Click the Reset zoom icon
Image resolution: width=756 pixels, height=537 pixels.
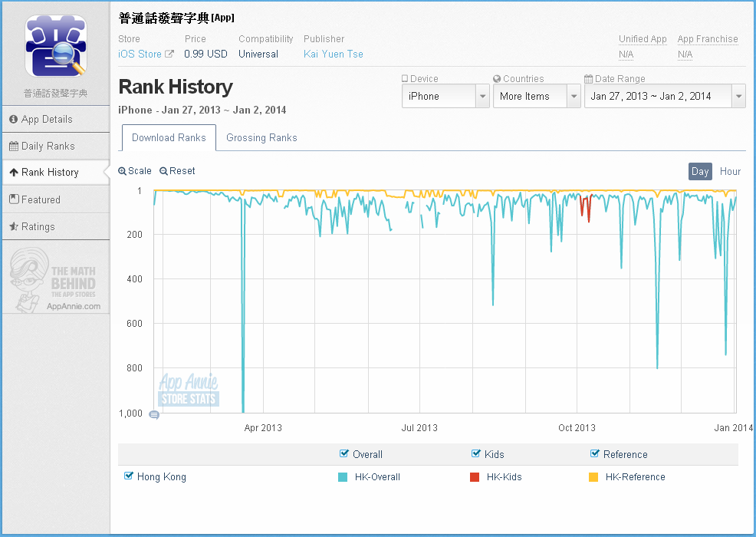tap(164, 172)
